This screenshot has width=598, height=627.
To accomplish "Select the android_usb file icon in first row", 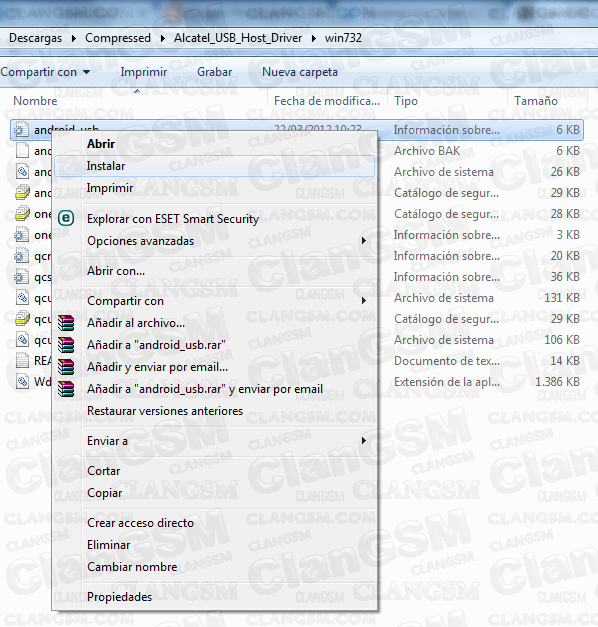I will [21, 130].
